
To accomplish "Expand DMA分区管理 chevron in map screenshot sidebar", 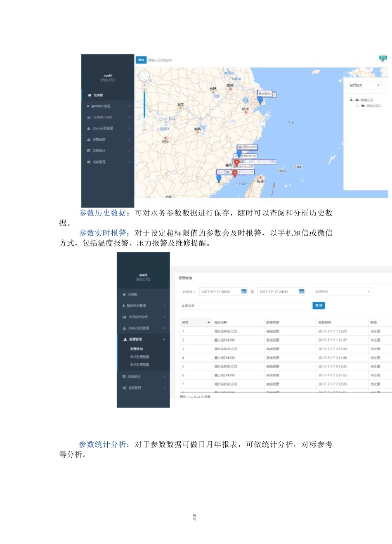I will pos(129,129).
